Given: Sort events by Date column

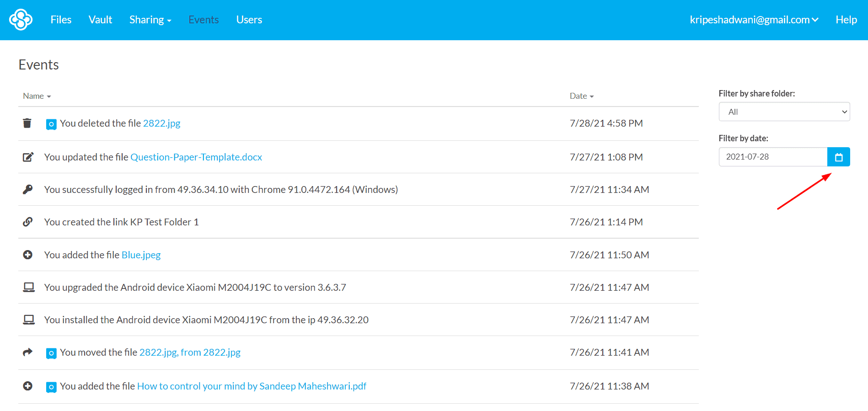Looking at the screenshot, I should pos(581,96).
